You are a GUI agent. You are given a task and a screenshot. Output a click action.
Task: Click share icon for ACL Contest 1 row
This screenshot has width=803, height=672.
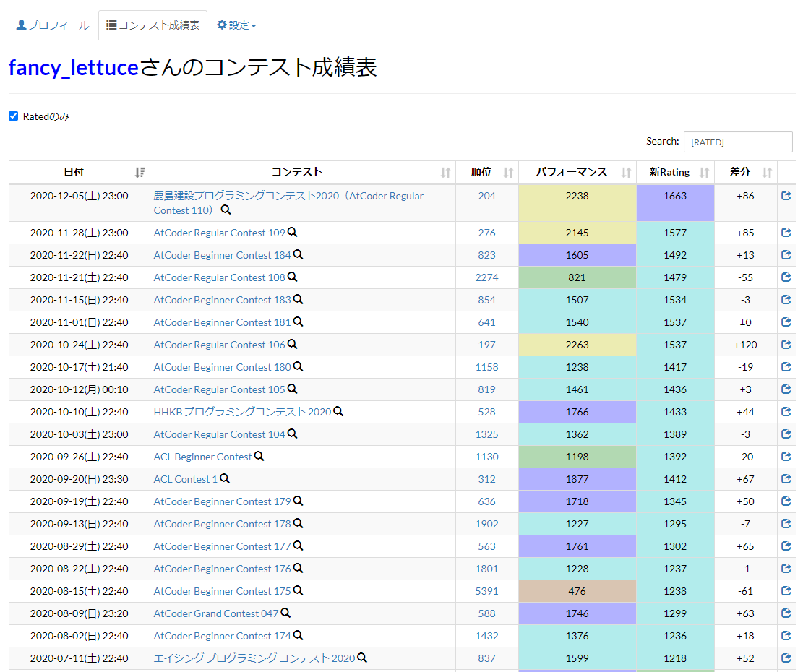tap(786, 478)
